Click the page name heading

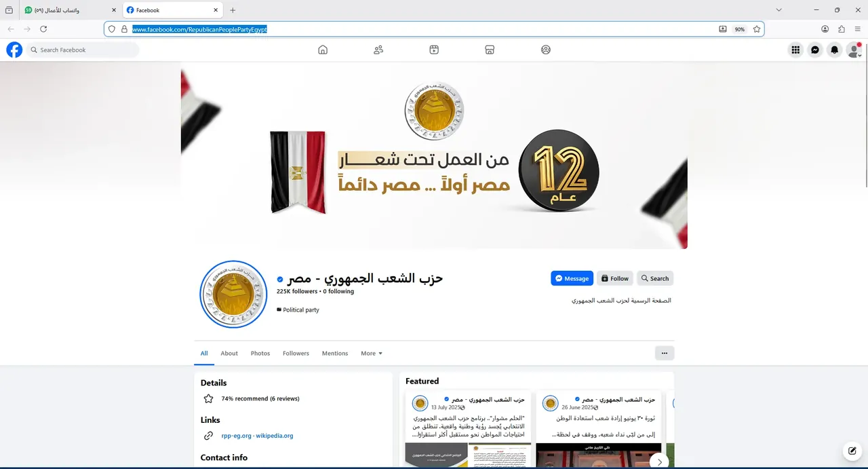(x=365, y=278)
